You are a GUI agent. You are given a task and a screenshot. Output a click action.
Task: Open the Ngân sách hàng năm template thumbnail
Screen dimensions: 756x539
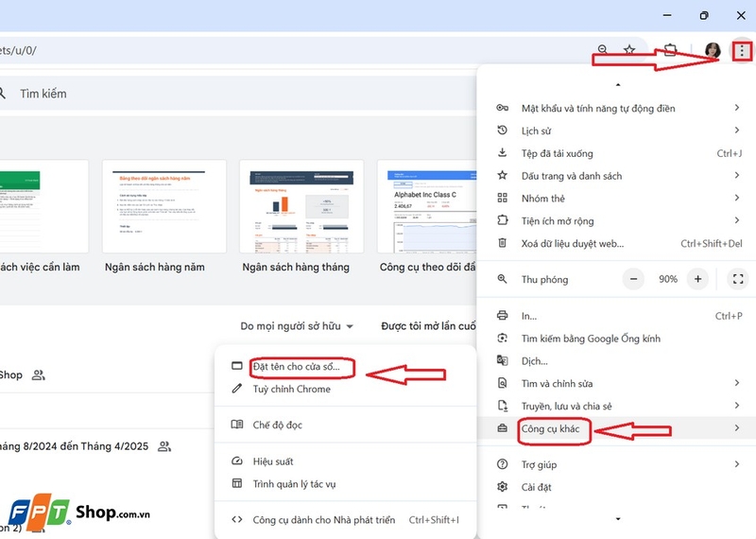point(163,206)
